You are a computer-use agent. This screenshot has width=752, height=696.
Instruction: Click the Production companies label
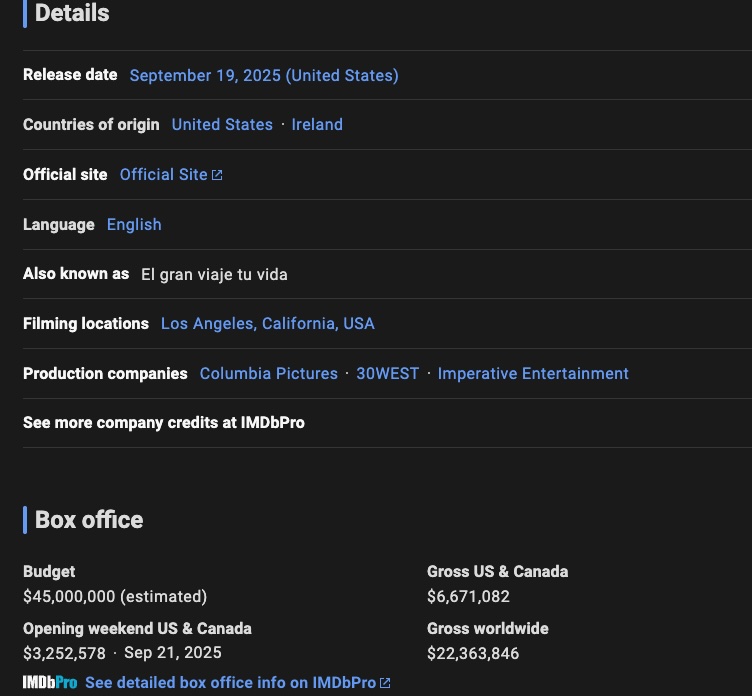pyautogui.click(x=105, y=374)
